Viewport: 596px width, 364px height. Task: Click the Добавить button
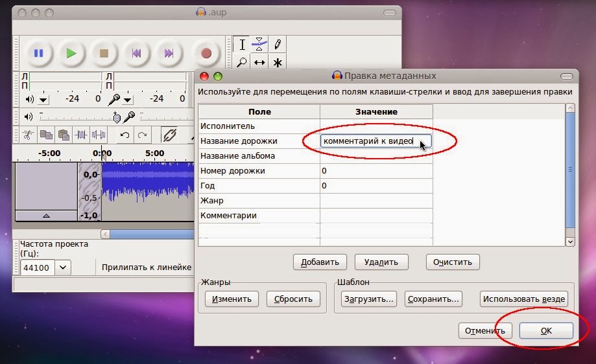click(x=320, y=262)
